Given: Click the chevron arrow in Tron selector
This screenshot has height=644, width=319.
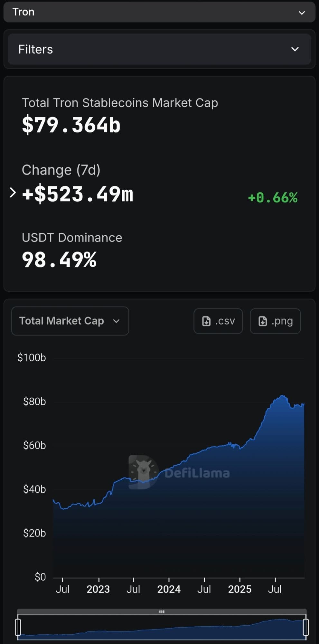Looking at the screenshot, I should click(x=302, y=13).
